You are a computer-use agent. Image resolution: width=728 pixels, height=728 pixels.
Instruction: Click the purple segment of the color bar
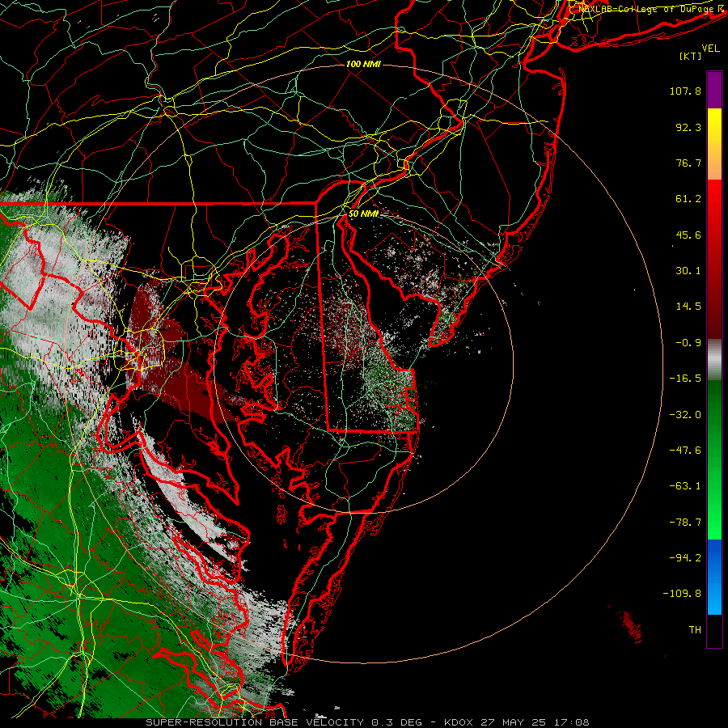click(x=714, y=90)
